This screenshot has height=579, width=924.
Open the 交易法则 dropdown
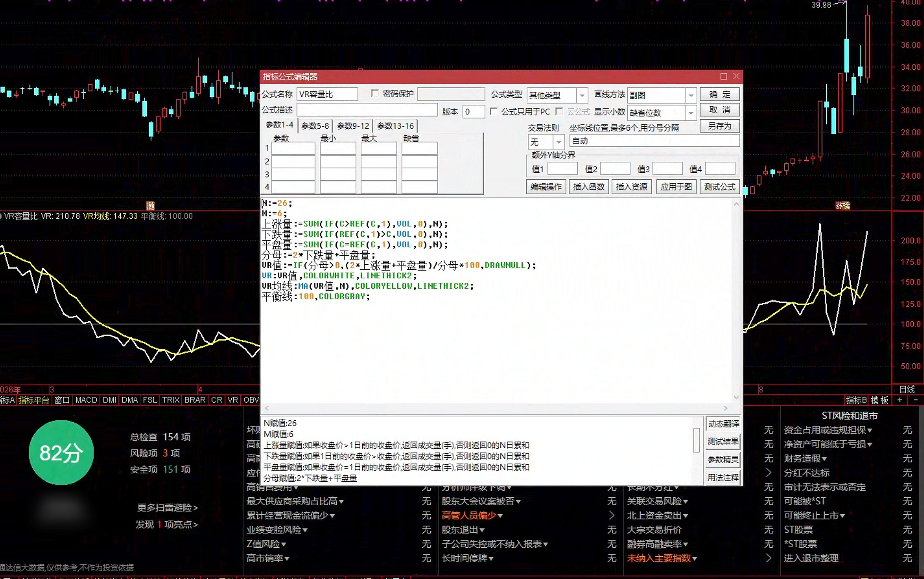(558, 142)
